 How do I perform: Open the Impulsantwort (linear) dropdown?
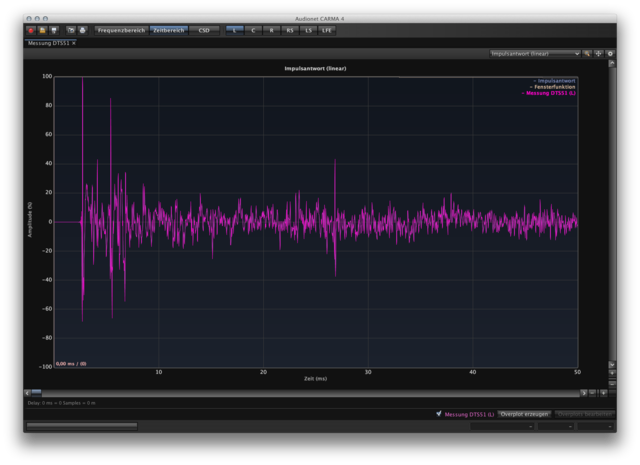click(534, 53)
